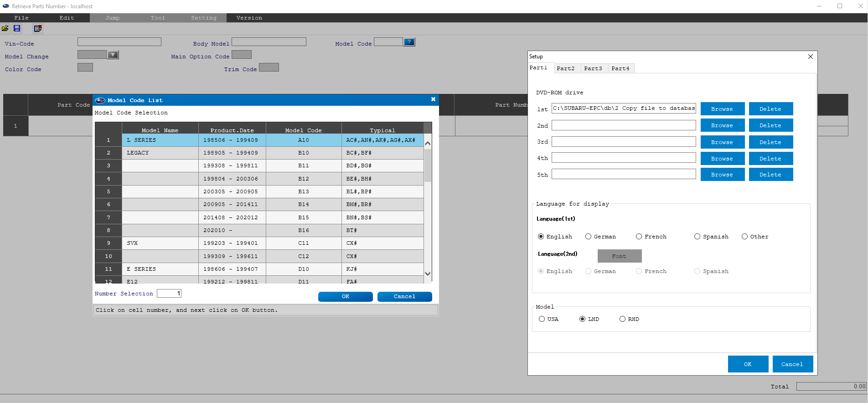
Task: Confirm Setup dialog with OK button
Action: 748,364
